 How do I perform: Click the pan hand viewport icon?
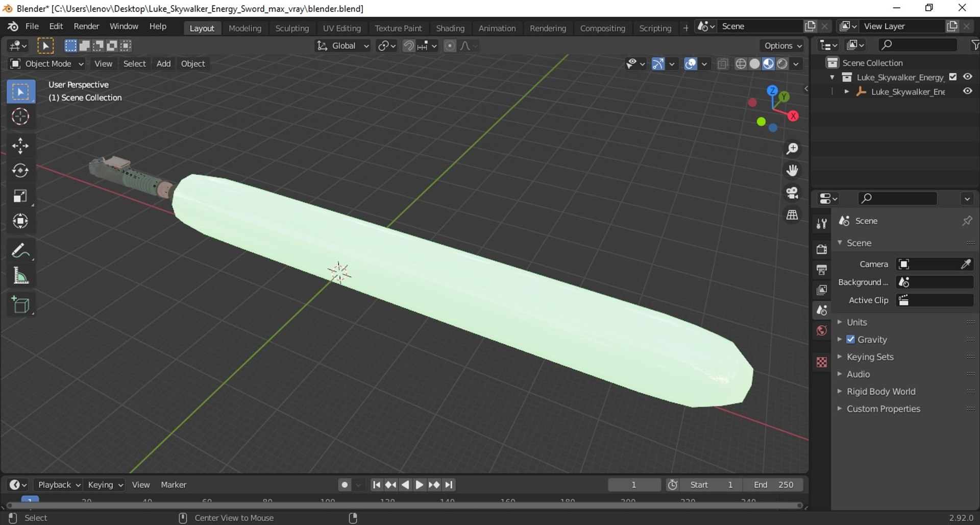[x=792, y=171]
